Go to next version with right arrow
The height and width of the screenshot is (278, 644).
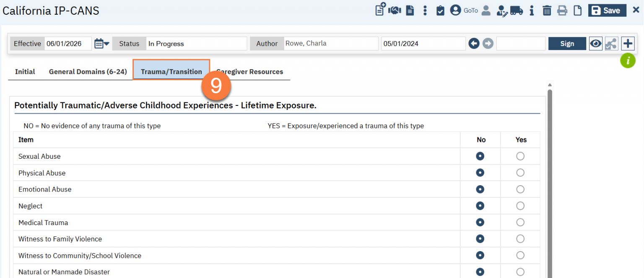(x=488, y=43)
